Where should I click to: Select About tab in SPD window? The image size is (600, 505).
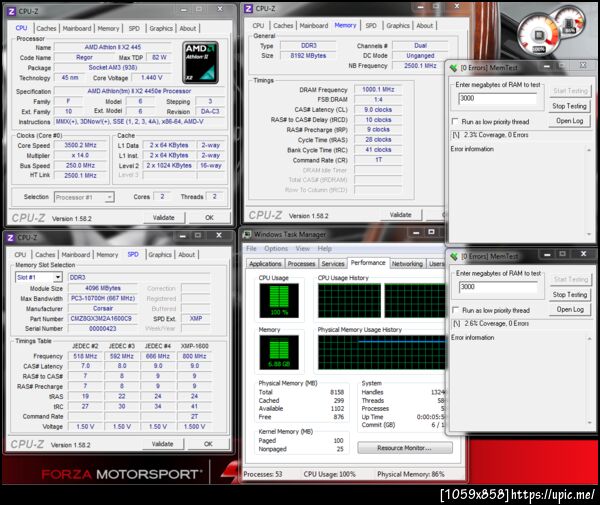[186, 254]
